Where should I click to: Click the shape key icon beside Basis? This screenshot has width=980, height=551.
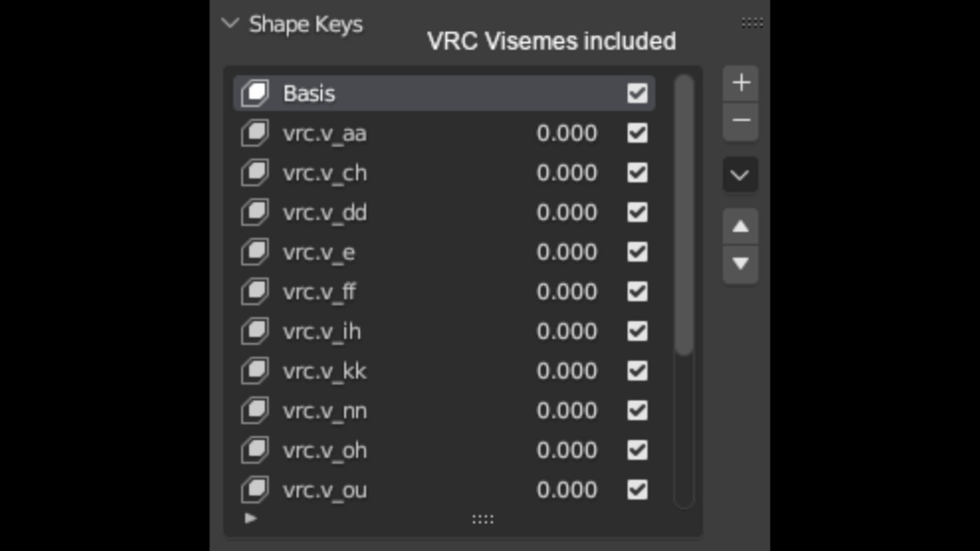click(255, 94)
